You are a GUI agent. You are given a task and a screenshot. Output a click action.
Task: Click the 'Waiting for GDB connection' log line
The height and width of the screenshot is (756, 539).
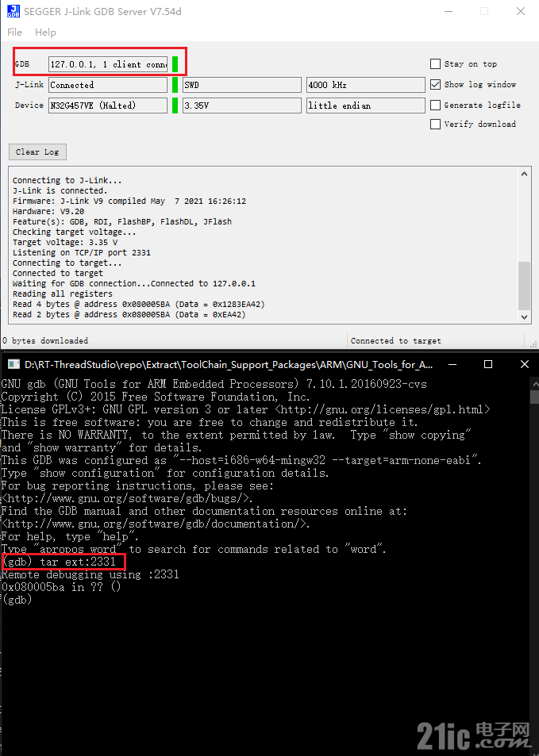click(x=134, y=283)
